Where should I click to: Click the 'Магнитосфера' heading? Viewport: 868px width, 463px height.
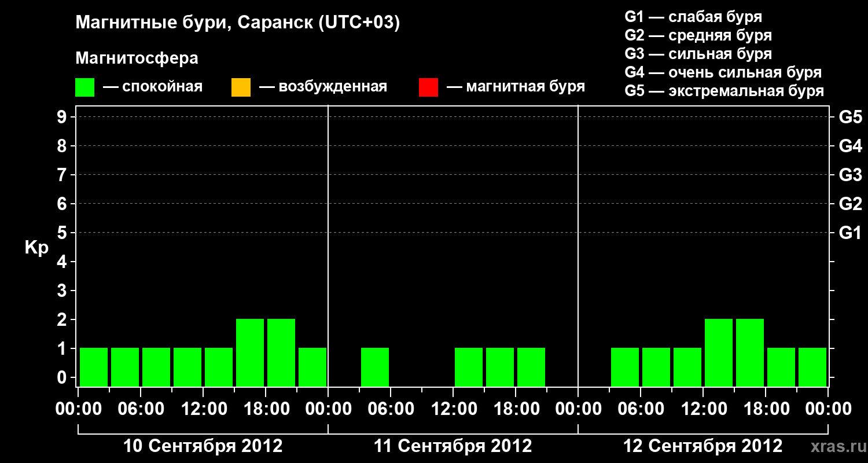pos(137,58)
